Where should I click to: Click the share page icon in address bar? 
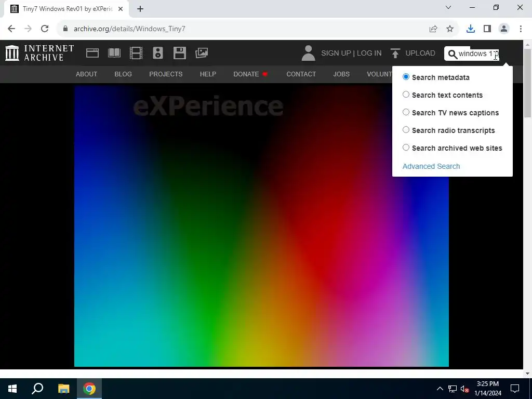433,29
